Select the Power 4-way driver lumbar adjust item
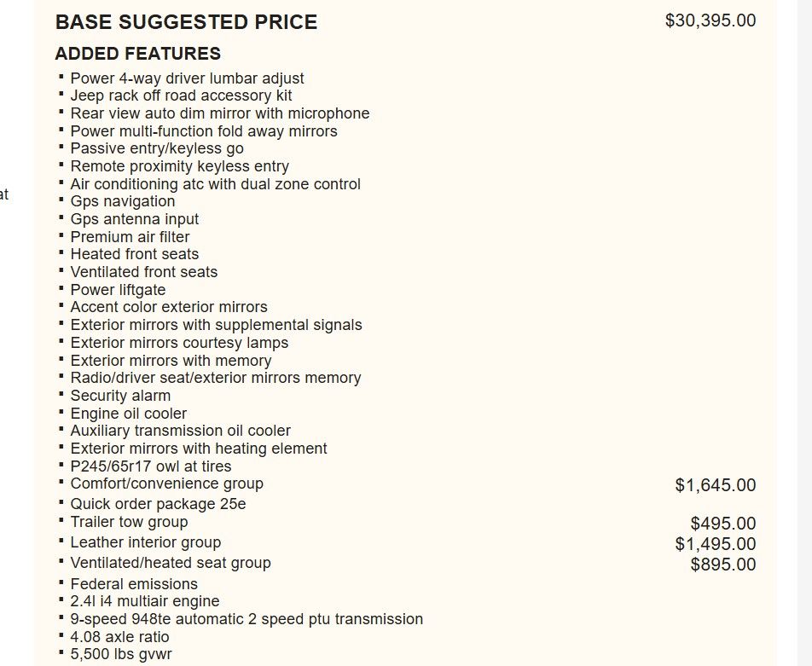Viewport: 812px width, 666px height. click(x=187, y=78)
